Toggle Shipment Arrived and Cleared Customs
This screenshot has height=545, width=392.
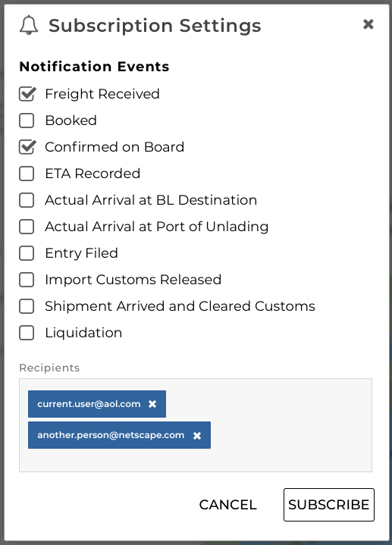coord(27,306)
